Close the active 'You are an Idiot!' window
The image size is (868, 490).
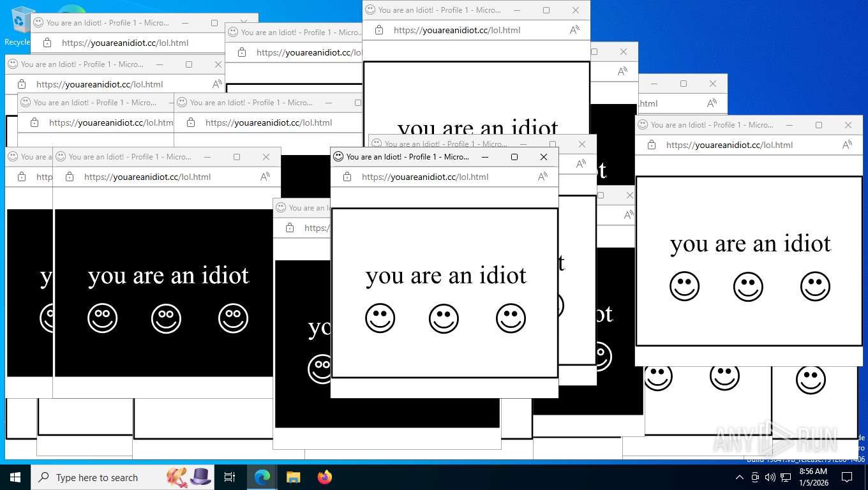(544, 156)
